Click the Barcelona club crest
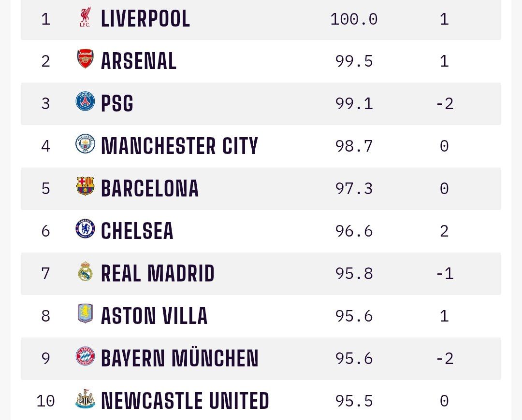 coord(85,187)
